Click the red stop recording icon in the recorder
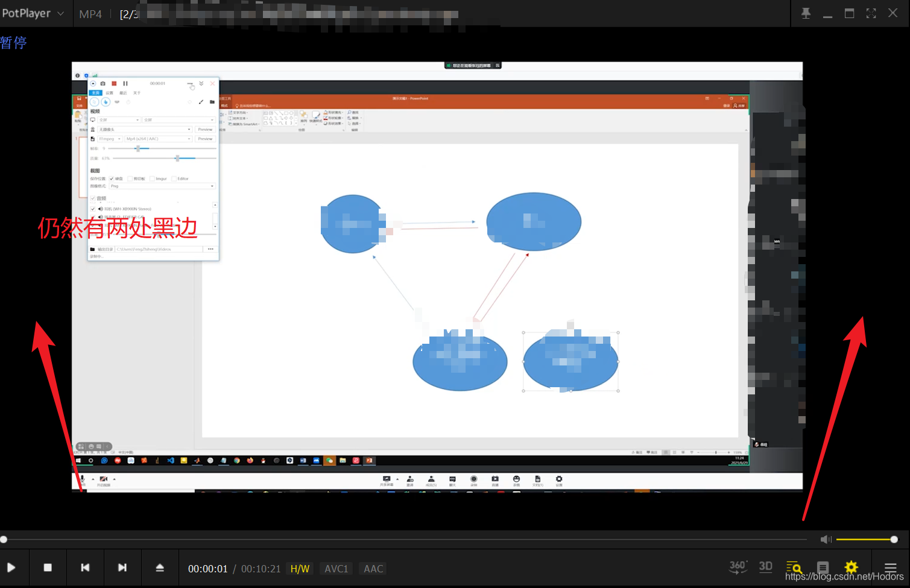This screenshot has height=588, width=910. (x=114, y=83)
